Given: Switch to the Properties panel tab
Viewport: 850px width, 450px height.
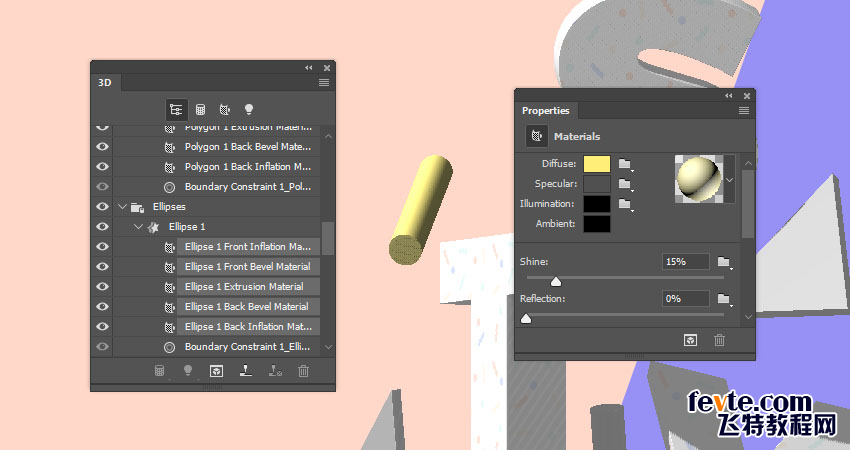Looking at the screenshot, I should point(546,111).
